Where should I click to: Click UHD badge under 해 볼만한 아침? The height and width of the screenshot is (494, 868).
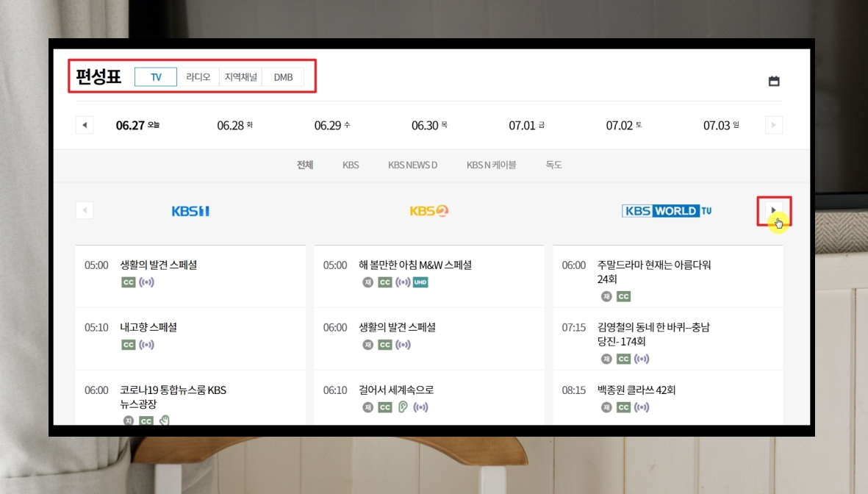pos(420,282)
